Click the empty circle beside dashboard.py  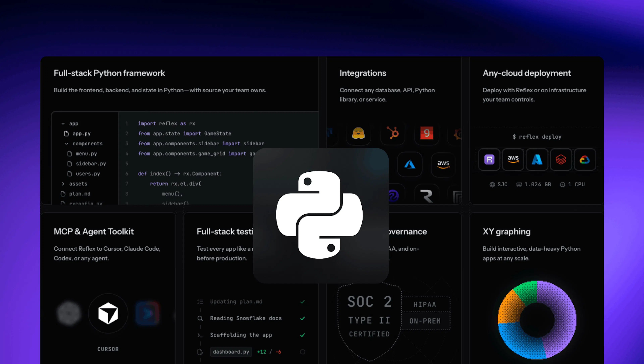click(x=302, y=352)
